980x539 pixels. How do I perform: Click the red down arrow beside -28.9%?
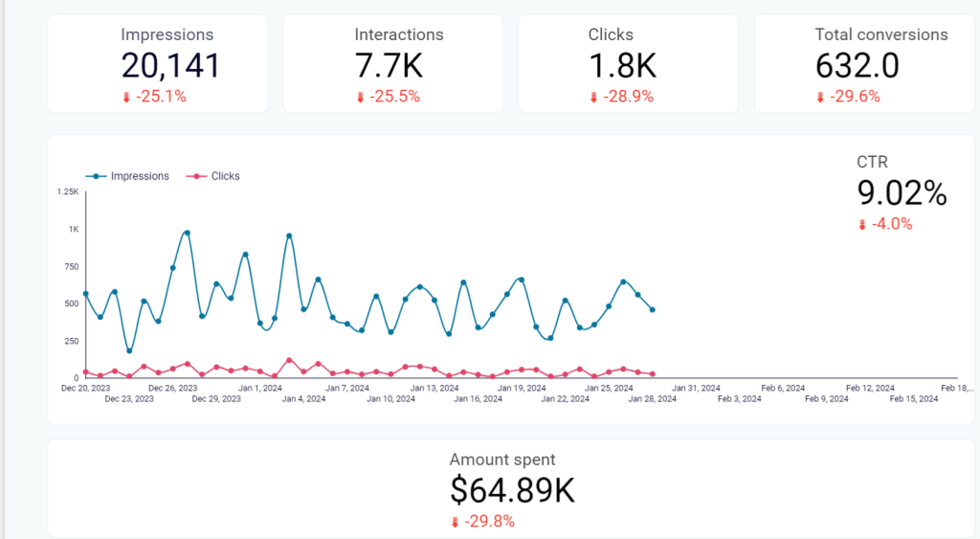[593, 98]
